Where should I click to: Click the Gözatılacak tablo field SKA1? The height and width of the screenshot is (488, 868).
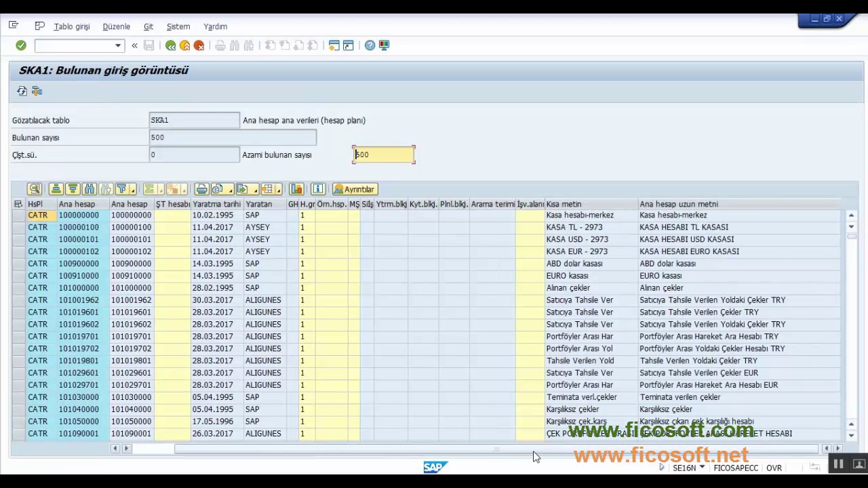click(194, 120)
